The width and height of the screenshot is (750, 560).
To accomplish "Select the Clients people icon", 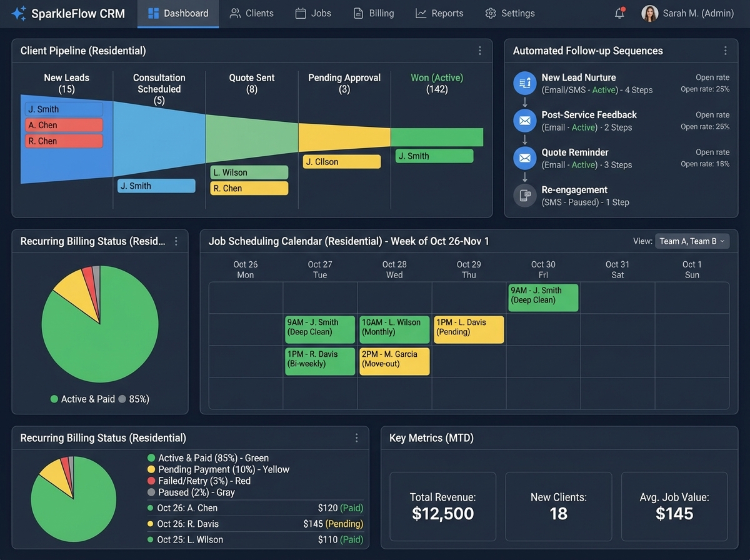I will pos(234,12).
